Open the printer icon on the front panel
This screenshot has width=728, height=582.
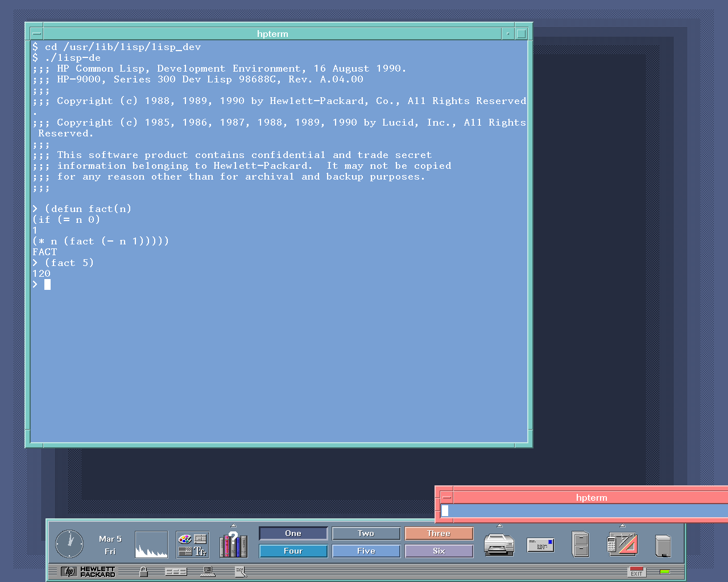coord(499,544)
